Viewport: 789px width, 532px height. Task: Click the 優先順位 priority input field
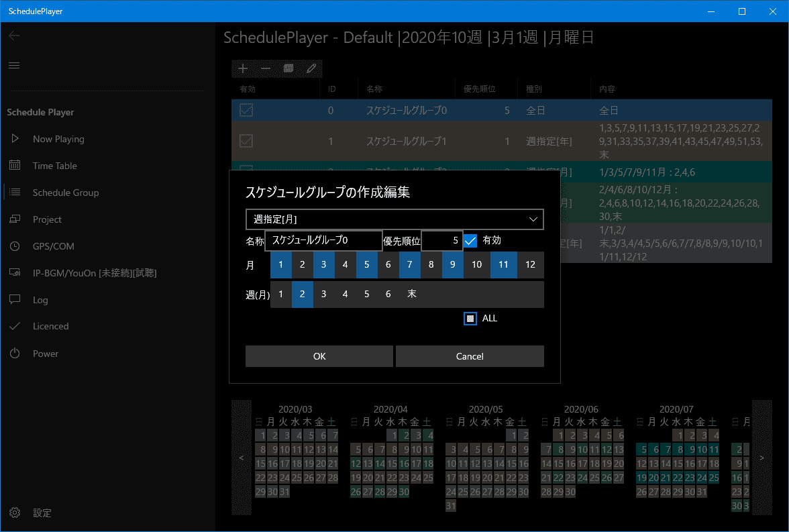[441, 241]
